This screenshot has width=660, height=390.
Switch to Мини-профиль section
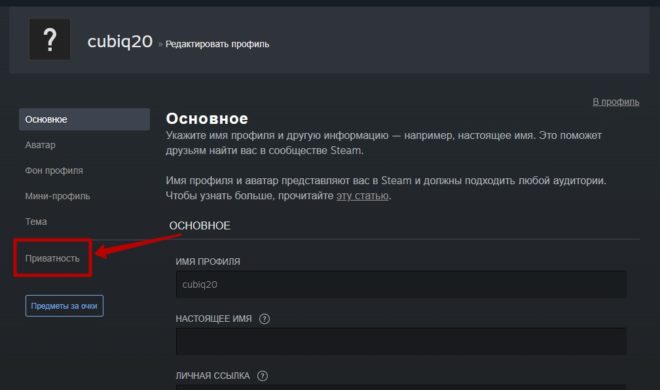coord(57,196)
